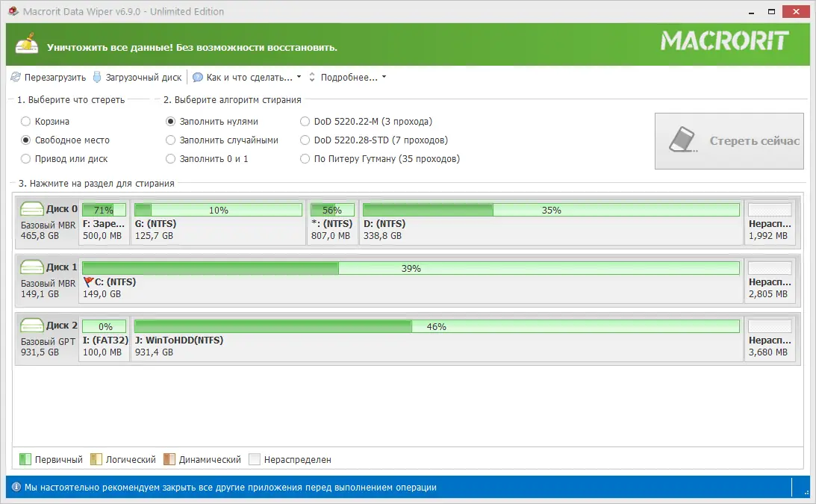Click the Диск 0 drive icon

(x=31, y=209)
